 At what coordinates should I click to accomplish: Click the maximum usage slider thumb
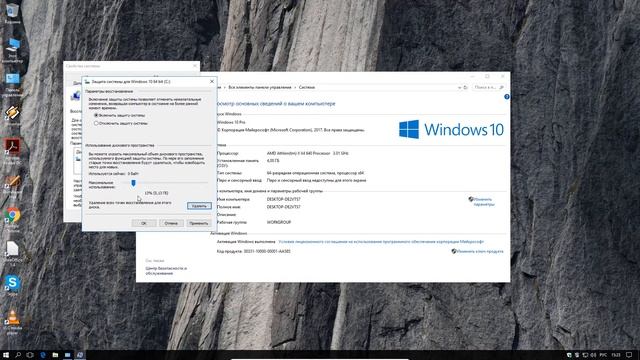tap(133, 183)
